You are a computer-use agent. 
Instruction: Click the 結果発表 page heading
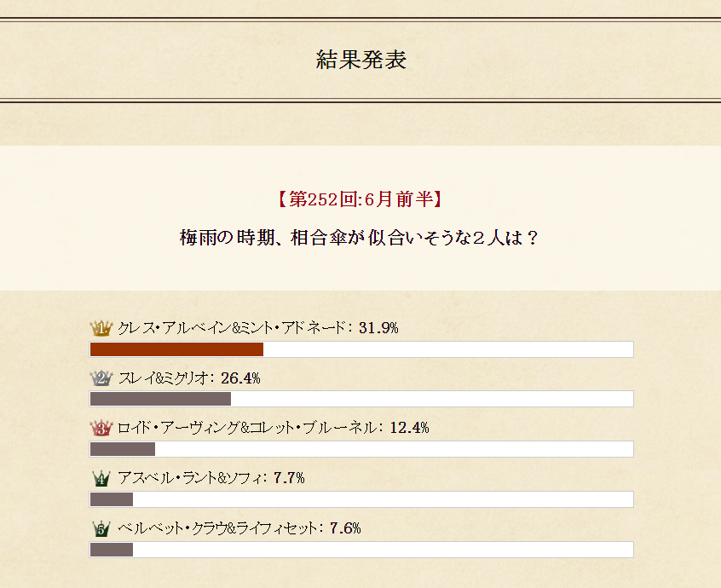point(361,60)
